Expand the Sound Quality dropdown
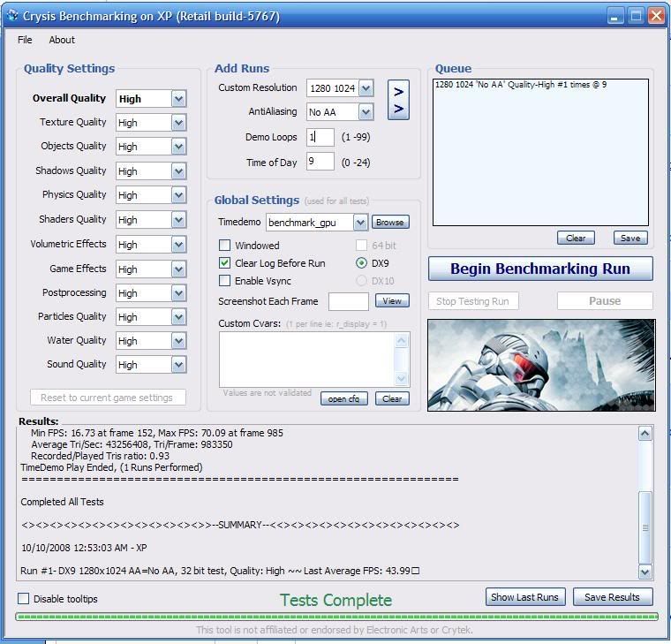This screenshot has height=644, width=671. (178, 365)
